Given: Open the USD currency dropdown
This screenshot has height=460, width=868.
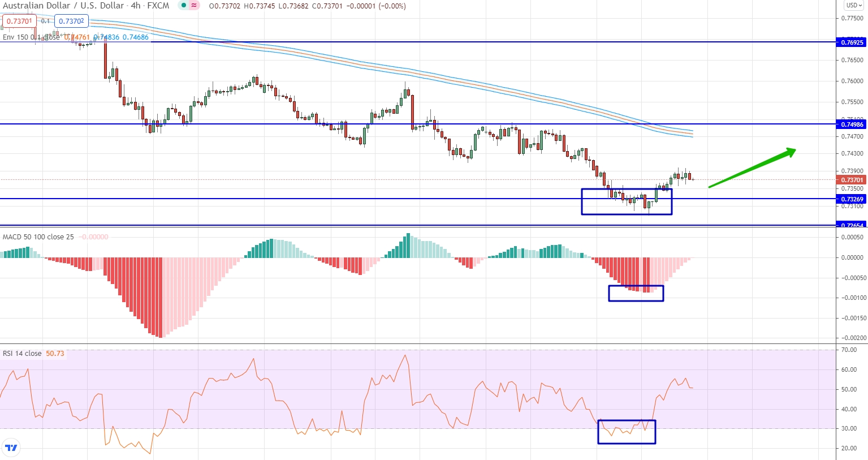Looking at the screenshot, I should (x=853, y=5).
